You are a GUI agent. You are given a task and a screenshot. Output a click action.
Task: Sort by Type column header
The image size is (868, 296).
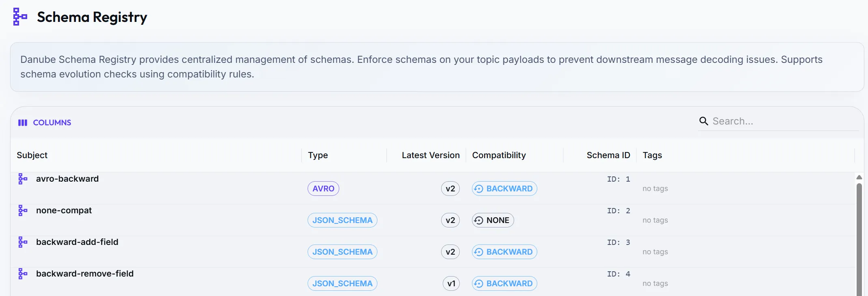[318, 155]
